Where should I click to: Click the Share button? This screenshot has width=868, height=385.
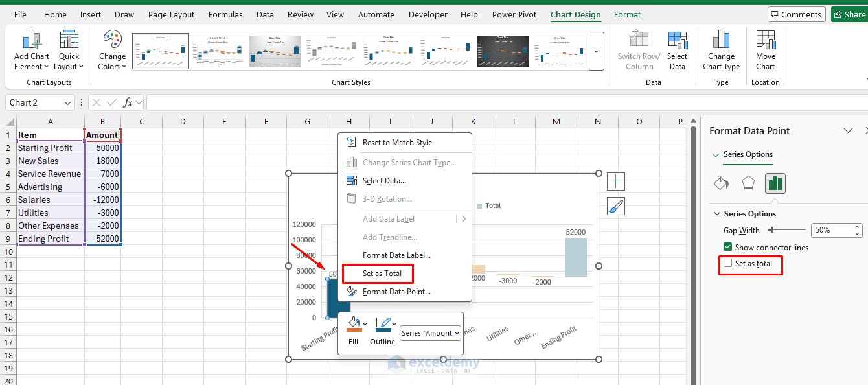849,14
